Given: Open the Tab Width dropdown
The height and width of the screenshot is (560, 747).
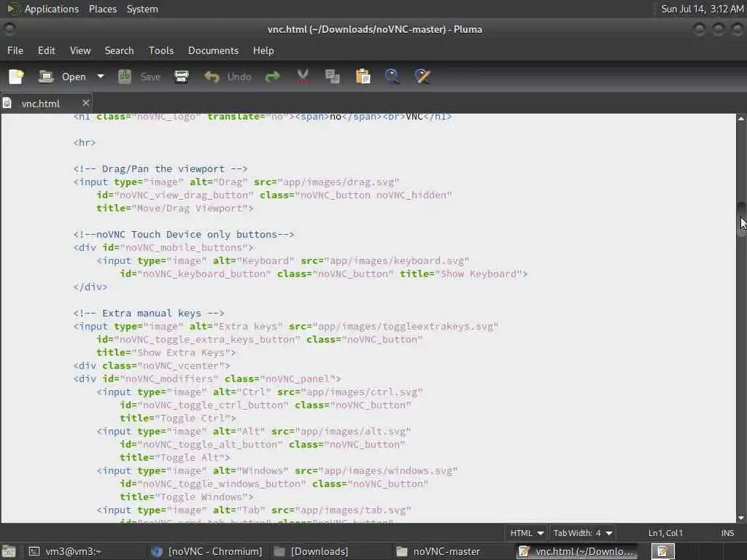Looking at the screenshot, I should (x=582, y=533).
